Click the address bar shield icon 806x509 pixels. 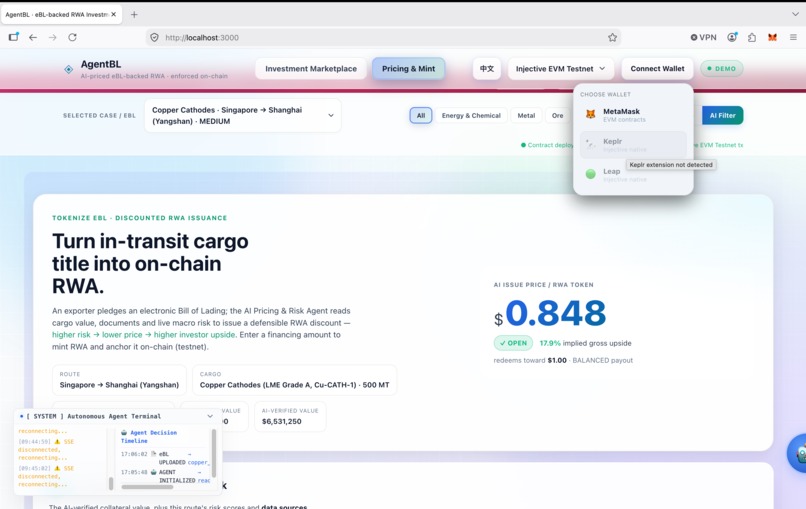coord(154,38)
